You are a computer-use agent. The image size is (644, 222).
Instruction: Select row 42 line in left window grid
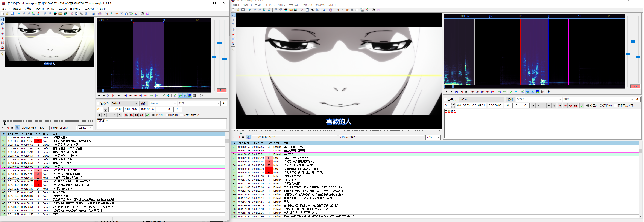coord(113,200)
